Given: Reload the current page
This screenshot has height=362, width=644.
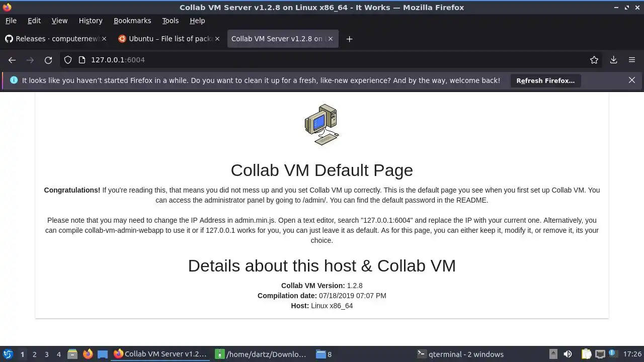Looking at the screenshot, I should (48, 60).
